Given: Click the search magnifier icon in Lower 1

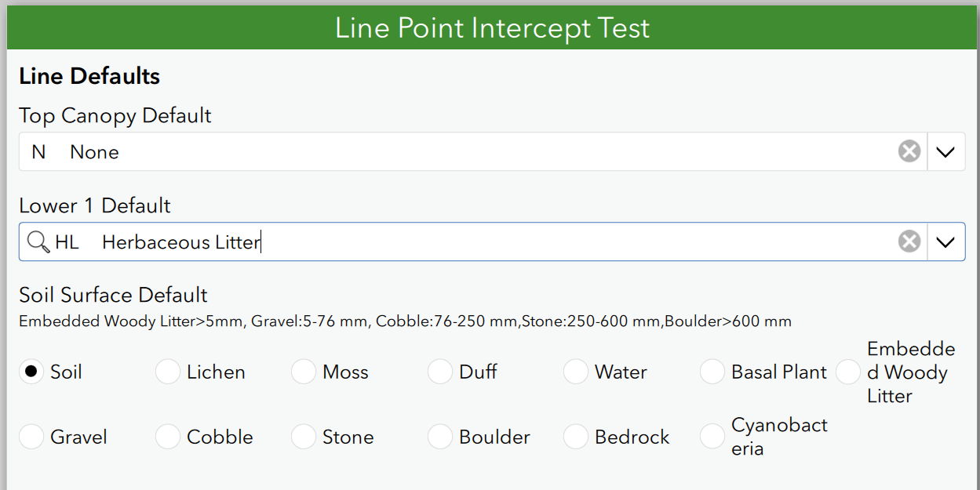Looking at the screenshot, I should click(38, 241).
